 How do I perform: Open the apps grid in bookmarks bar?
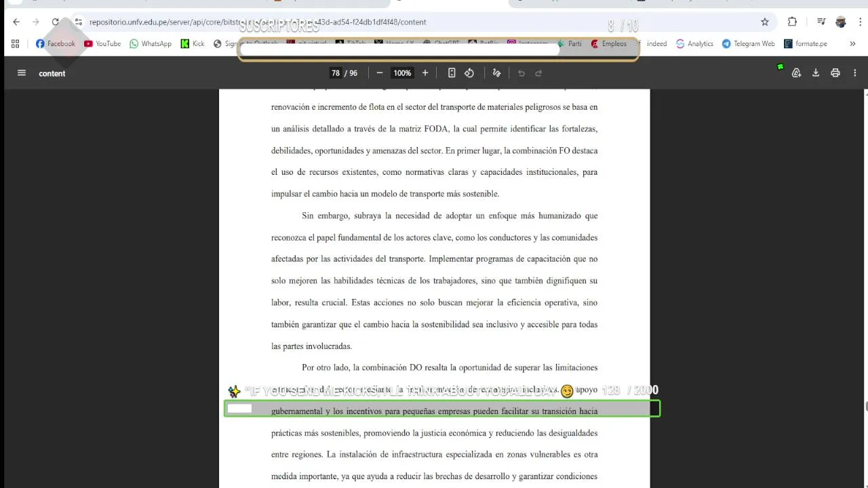tap(16, 43)
